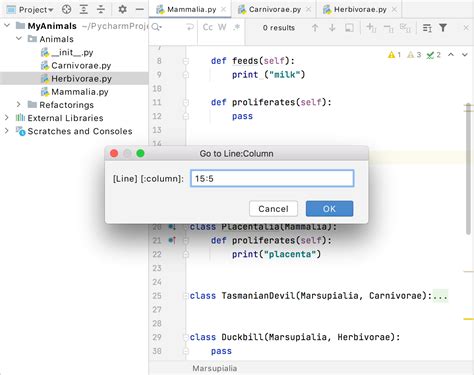The width and height of the screenshot is (474, 375).
Task: Close the Mammalia.py tab
Action: click(224, 9)
